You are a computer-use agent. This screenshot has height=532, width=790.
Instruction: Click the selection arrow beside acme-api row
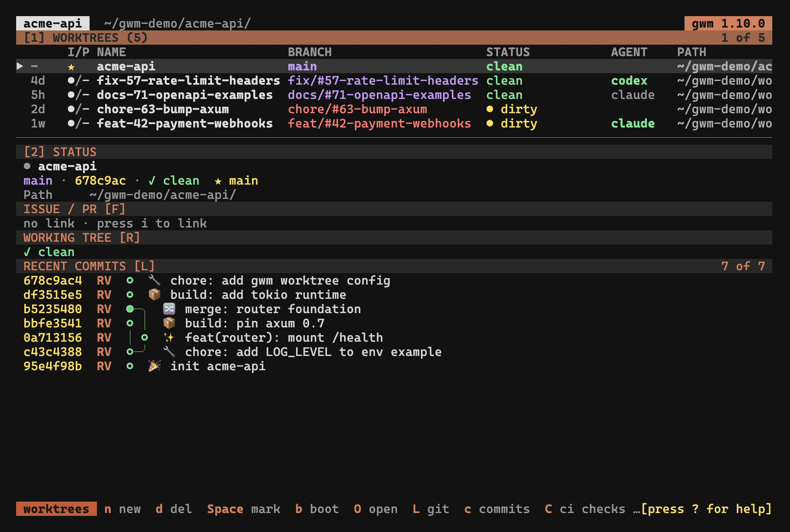pos(20,66)
